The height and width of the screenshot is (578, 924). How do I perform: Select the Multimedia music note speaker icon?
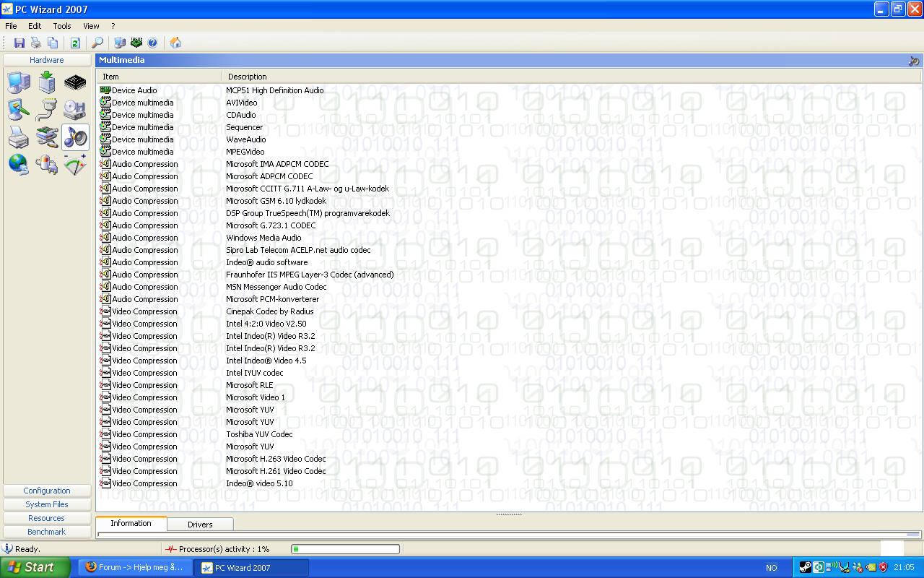tap(75, 137)
